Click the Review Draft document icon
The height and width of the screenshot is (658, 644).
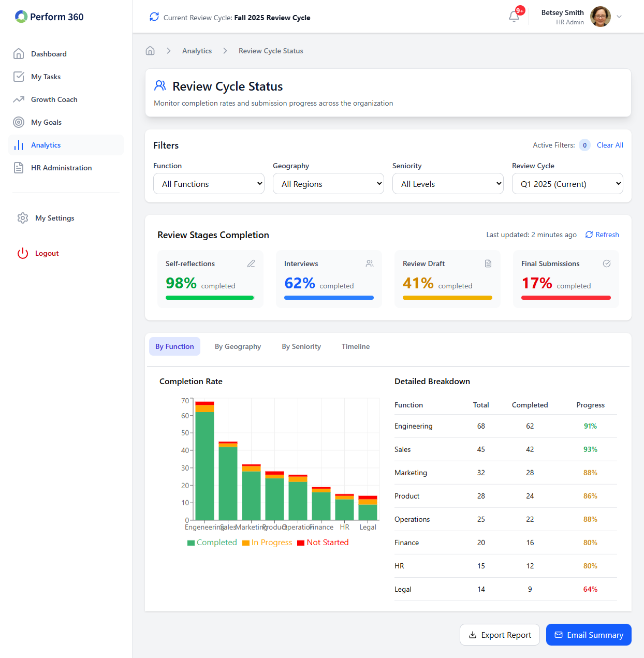click(x=488, y=264)
